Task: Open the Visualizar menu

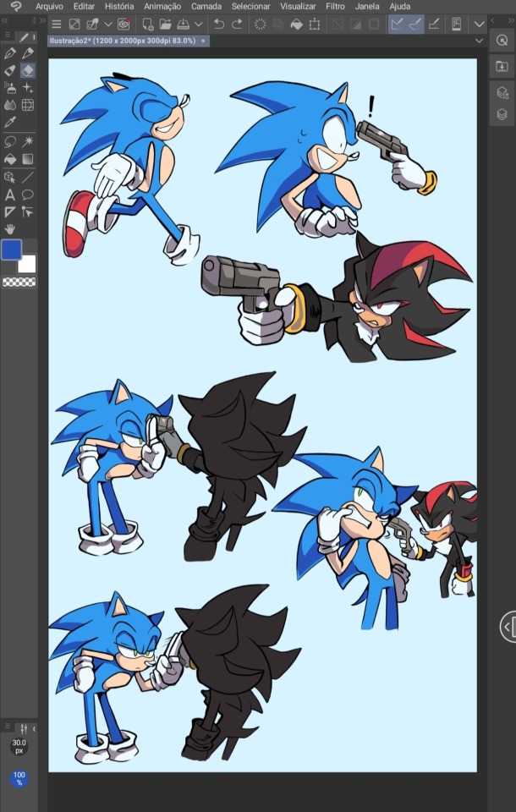Action: pos(298,6)
